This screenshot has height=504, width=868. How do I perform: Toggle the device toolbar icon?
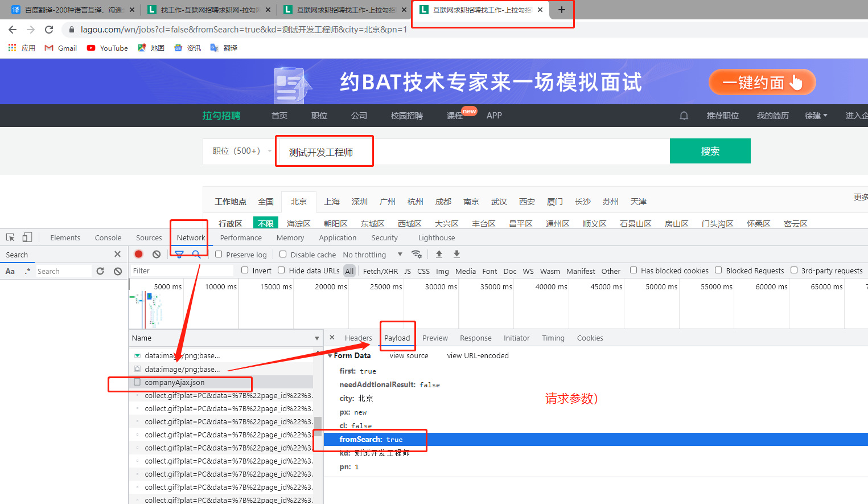click(27, 237)
